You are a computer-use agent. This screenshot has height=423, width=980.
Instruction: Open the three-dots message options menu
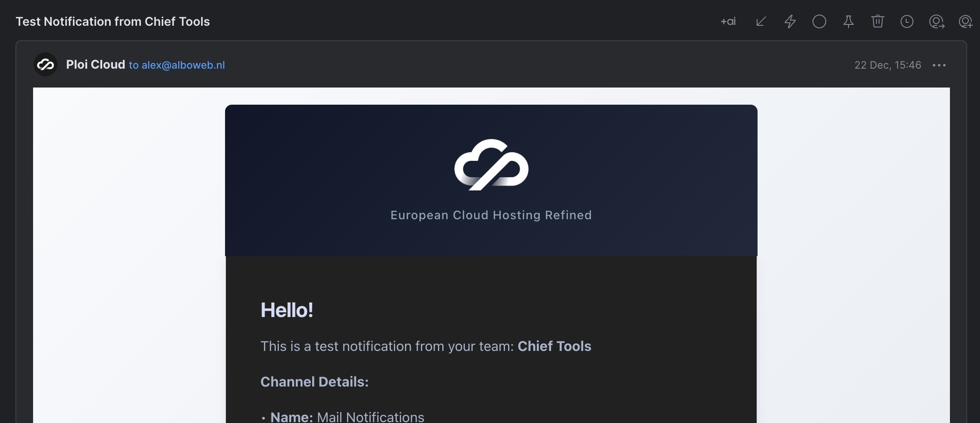939,65
